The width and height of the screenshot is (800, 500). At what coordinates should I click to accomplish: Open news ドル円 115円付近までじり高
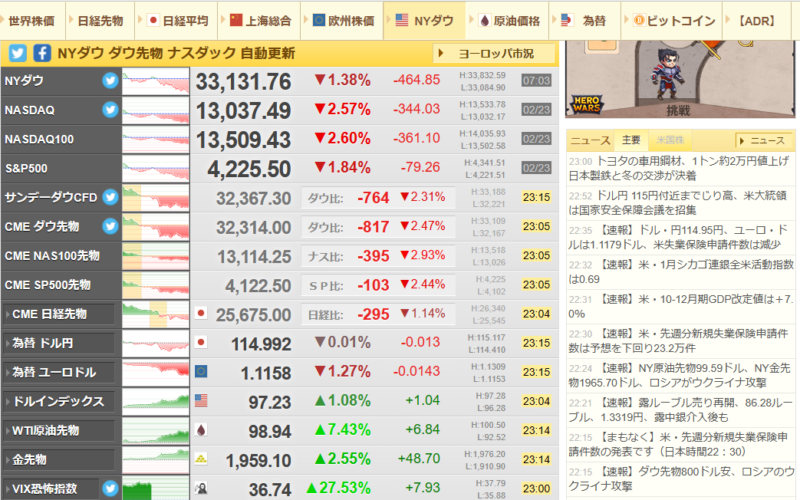point(680,203)
